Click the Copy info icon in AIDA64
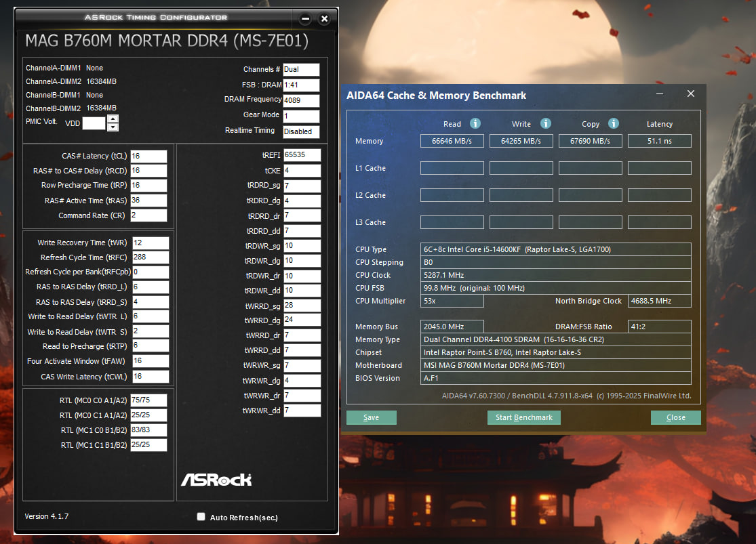This screenshot has height=544, width=756. (614, 123)
